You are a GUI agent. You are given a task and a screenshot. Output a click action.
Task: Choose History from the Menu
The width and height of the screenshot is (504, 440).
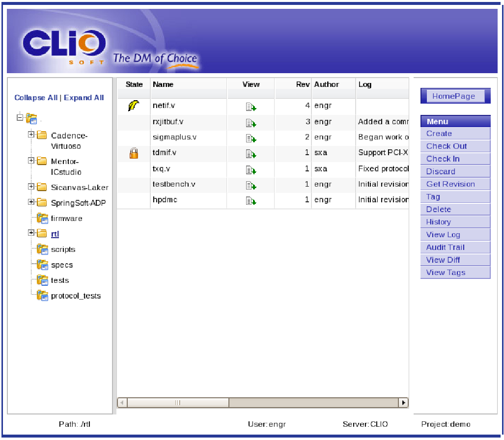[455, 222]
